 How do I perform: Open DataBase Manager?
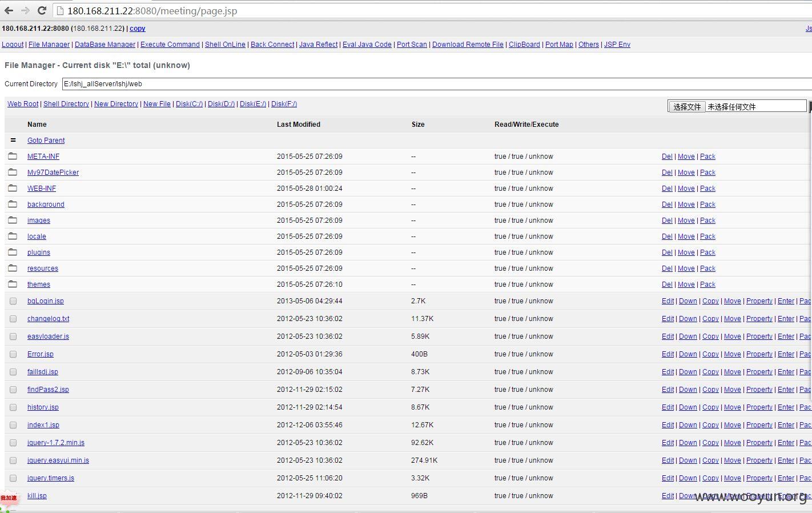(x=105, y=45)
